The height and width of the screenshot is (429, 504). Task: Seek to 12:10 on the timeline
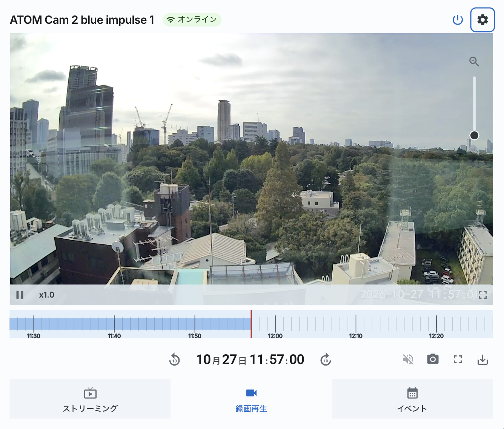coord(356,336)
